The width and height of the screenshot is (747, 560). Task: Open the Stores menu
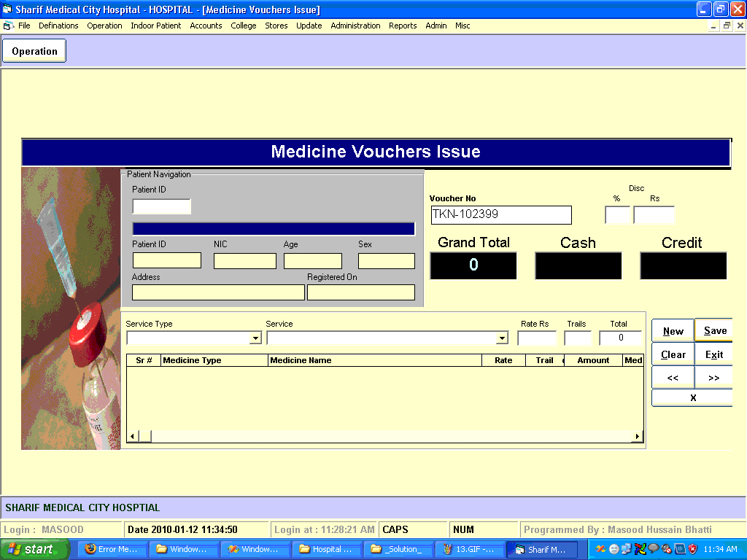pos(276,26)
